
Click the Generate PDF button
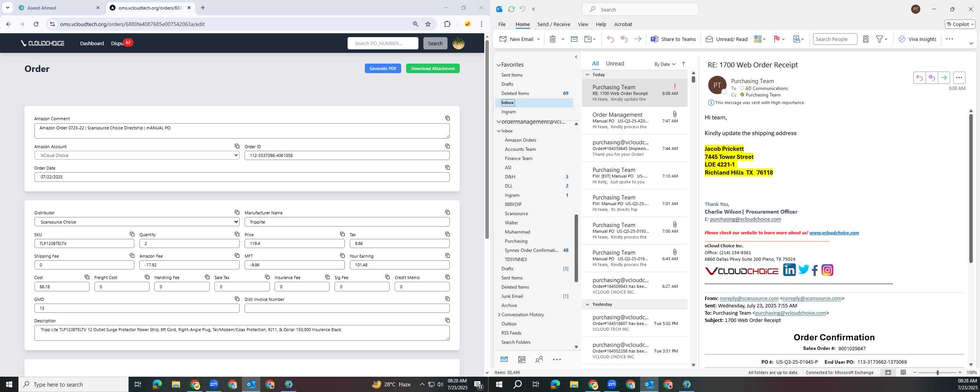click(383, 69)
